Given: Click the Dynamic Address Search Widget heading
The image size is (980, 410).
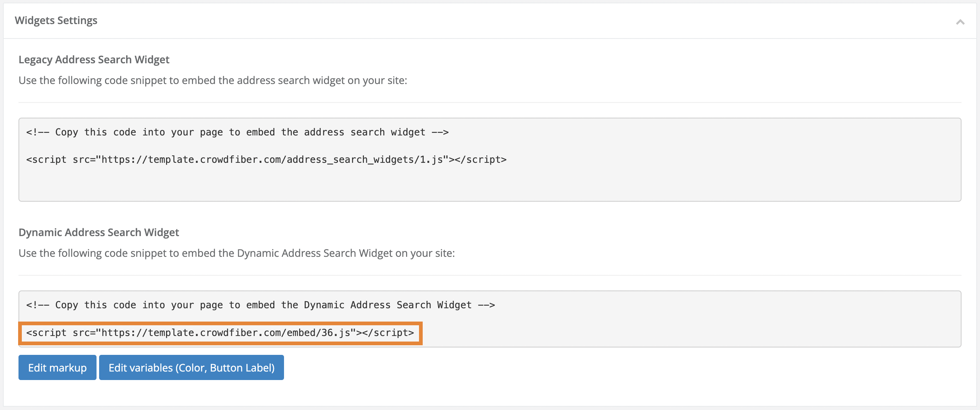Looking at the screenshot, I should [x=99, y=232].
